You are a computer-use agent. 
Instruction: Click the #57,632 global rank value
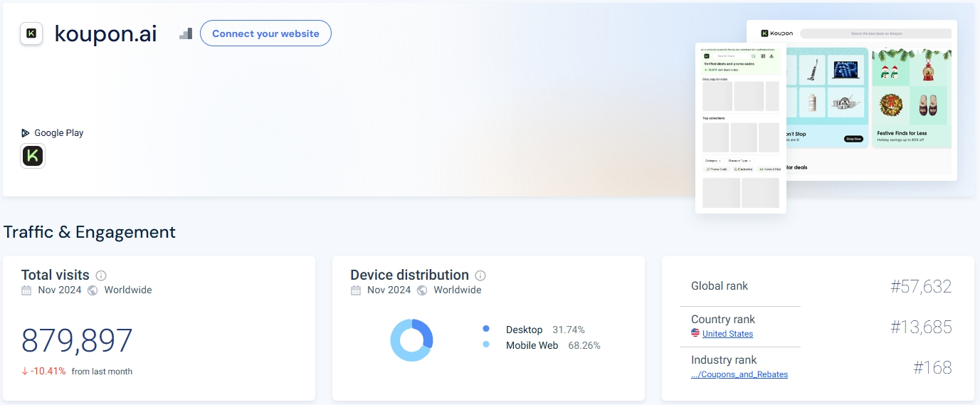(921, 286)
